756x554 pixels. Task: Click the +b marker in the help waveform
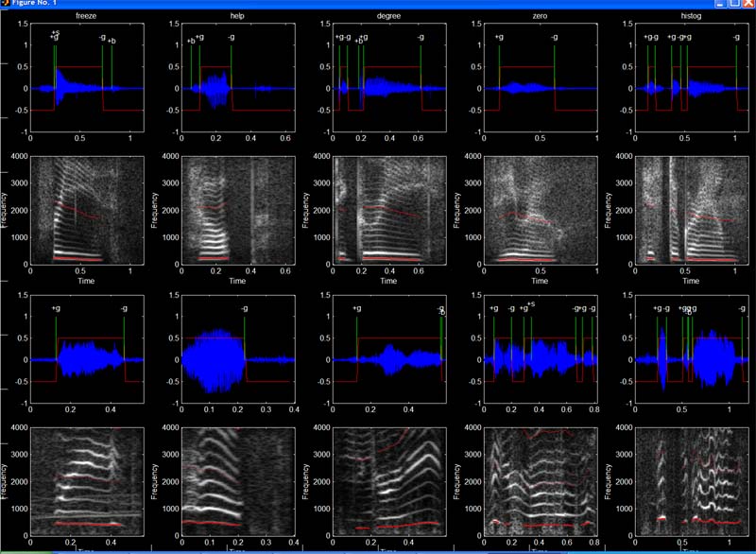point(190,41)
